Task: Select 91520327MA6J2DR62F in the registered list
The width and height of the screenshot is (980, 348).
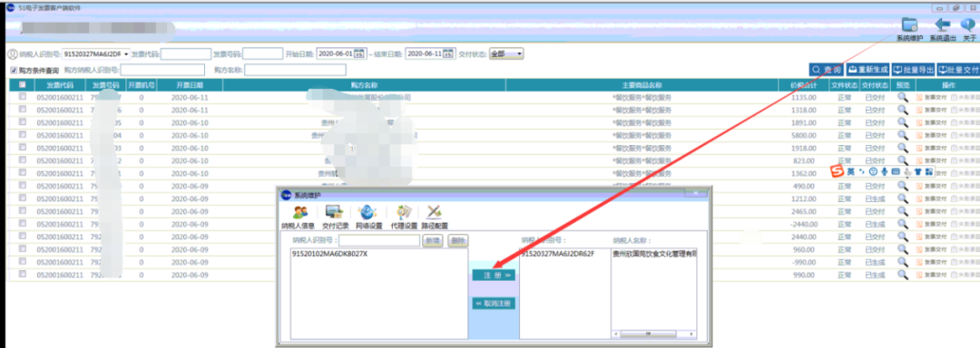Action: click(557, 254)
